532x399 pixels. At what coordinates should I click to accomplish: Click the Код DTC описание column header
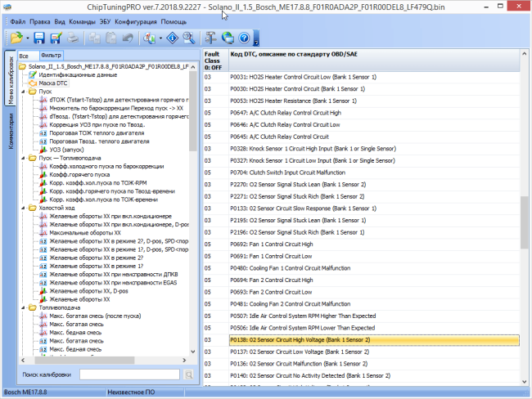pos(374,61)
